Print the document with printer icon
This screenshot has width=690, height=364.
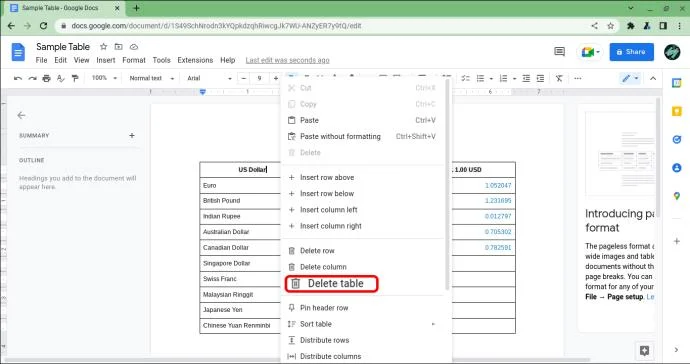click(46, 78)
